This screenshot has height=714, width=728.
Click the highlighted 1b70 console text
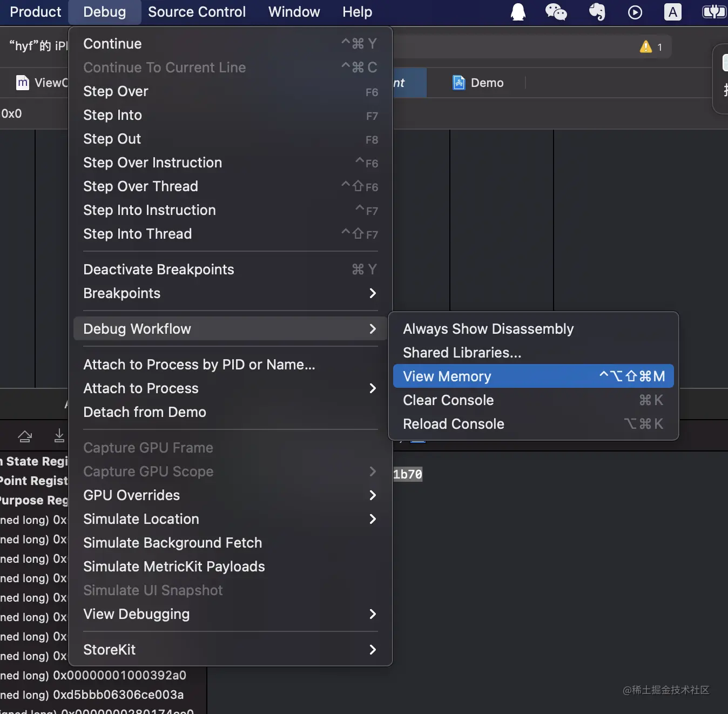point(408,474)
